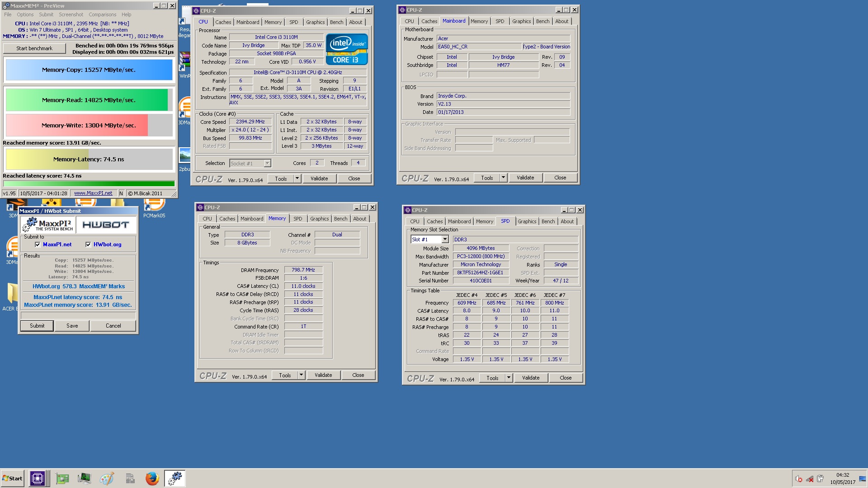Open the www.MaxxPI.net link
868x488 pixels.
pos(93,193)
